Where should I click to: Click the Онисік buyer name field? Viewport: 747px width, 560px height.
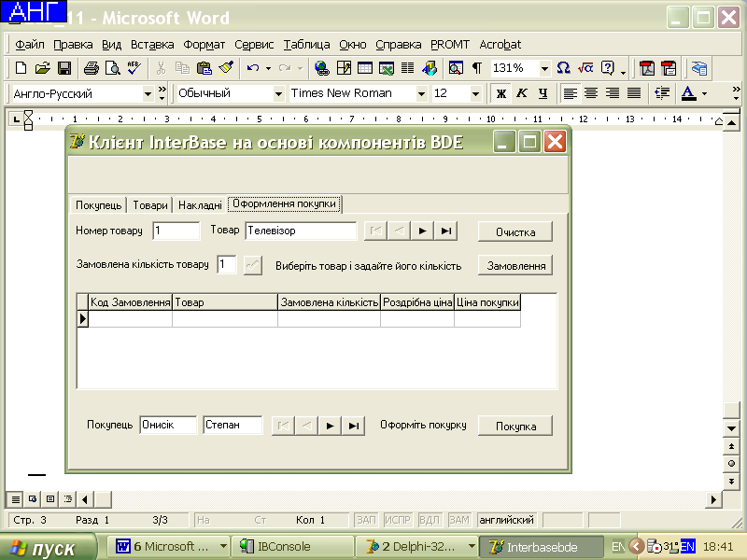168,425
